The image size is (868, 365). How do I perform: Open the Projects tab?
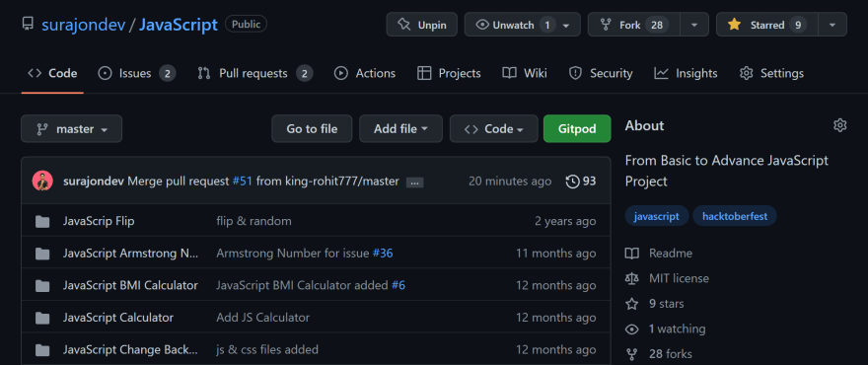tap(449, 73)
